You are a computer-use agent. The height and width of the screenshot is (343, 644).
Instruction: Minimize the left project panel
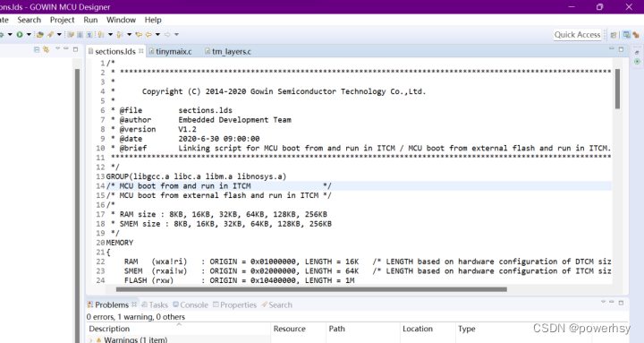coord(65,48)
